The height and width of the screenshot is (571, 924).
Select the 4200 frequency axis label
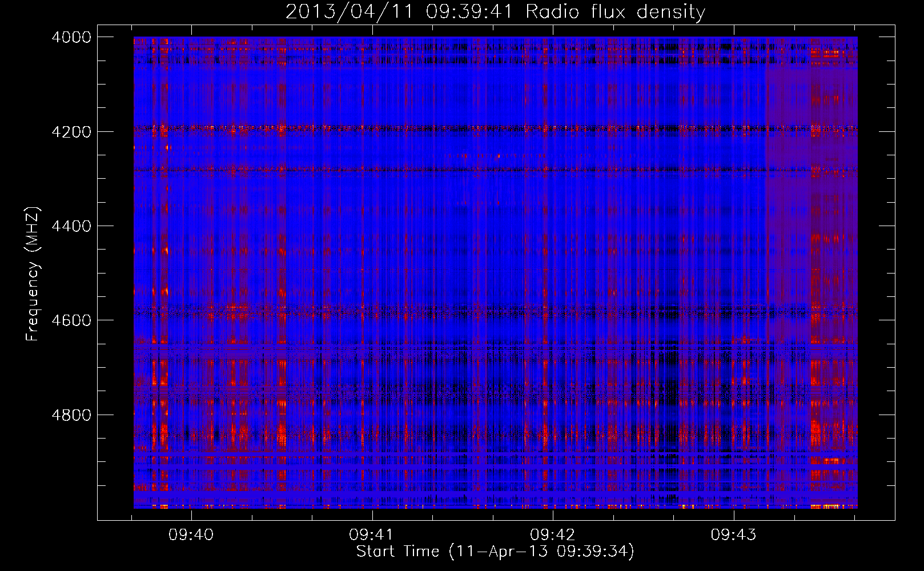tap(71, 131)
